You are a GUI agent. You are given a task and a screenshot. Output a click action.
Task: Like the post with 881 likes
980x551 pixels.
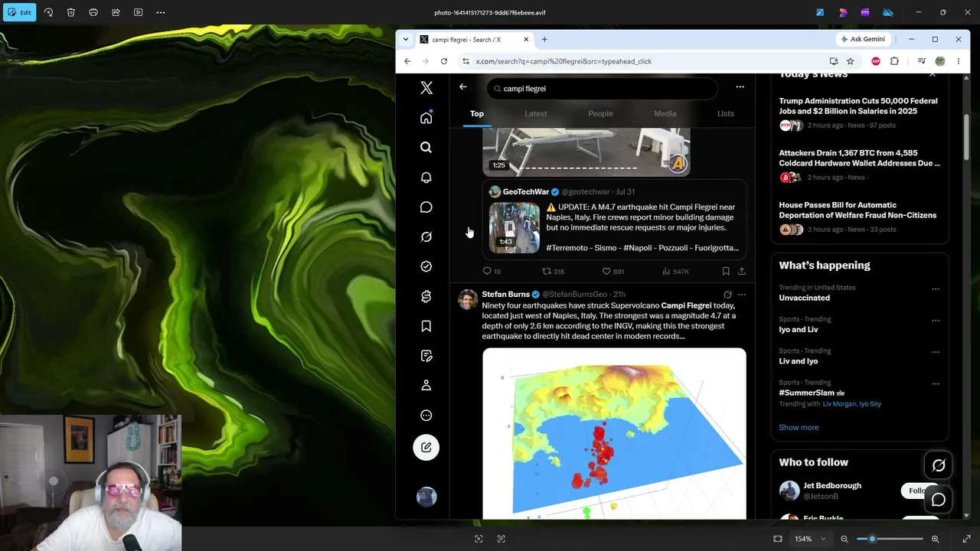coord(612,271)
